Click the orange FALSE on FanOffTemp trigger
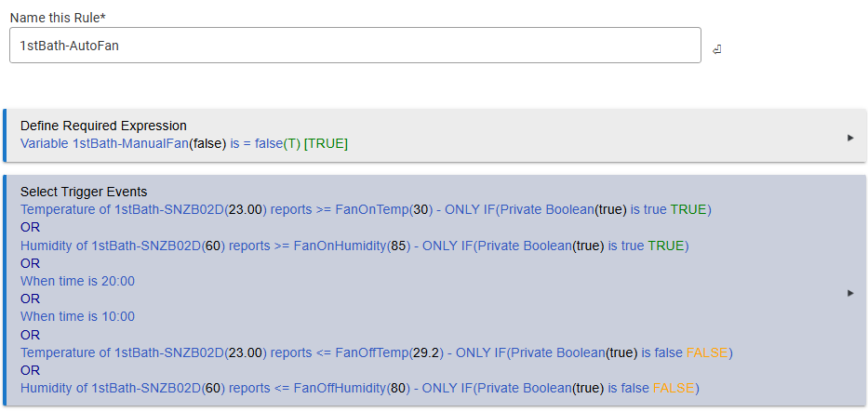This screenshot has height=412, width=868. click(x=707, y=352)
